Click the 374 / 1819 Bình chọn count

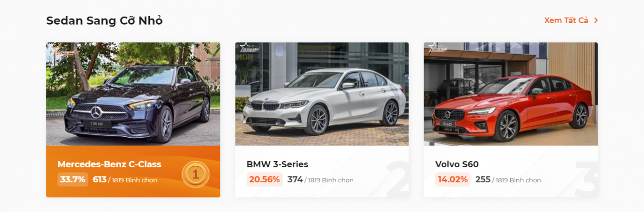(x=320, y=180)
